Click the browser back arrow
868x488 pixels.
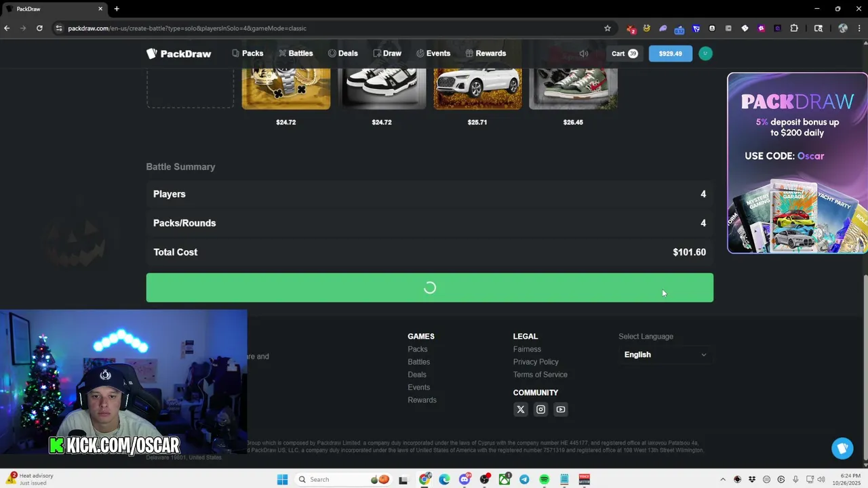7,28
